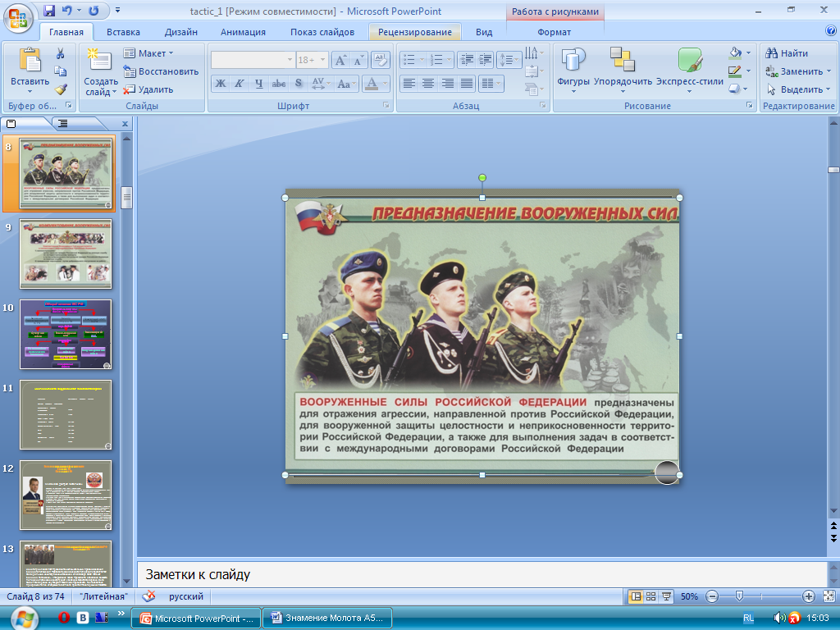Image resolution: width=840 pixels, height=630 pixels.
Task: Open PowerPoint help with the question mark icon
Action: click(831, 30)
